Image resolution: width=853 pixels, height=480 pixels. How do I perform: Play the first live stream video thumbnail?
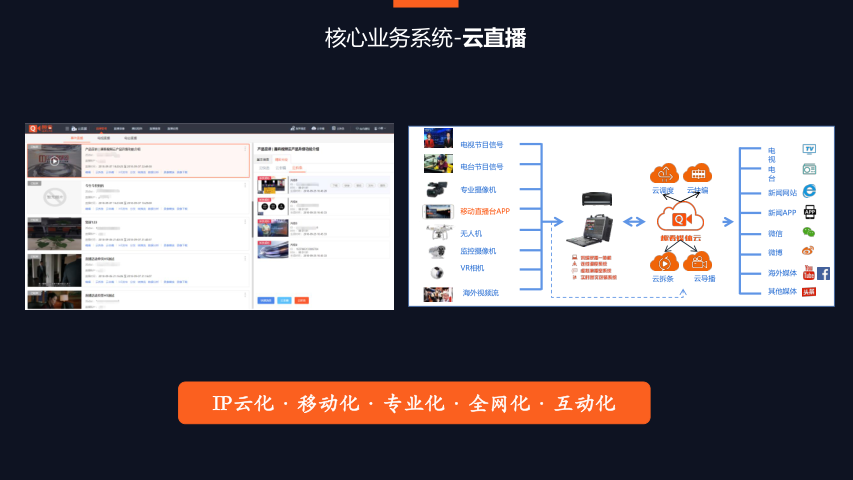(55, 160)
